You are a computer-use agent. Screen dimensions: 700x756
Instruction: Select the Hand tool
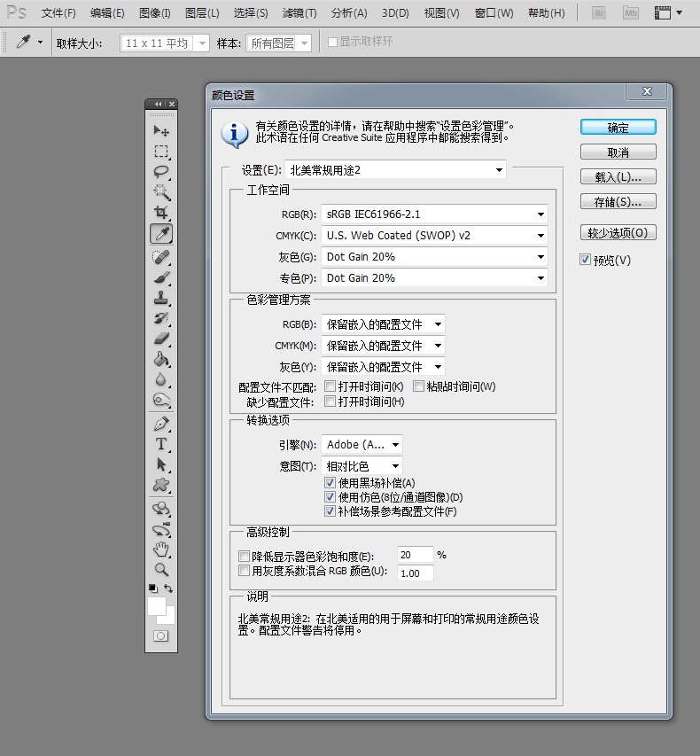[161, 549]
